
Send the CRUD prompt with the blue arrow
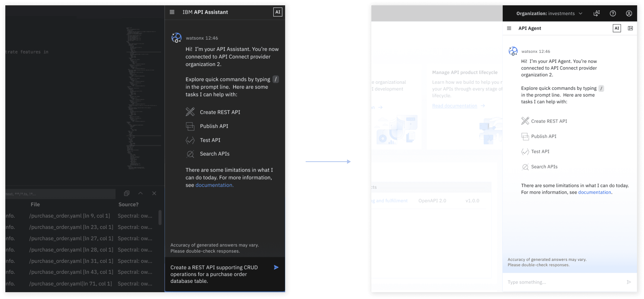click(x=276, y=267)
